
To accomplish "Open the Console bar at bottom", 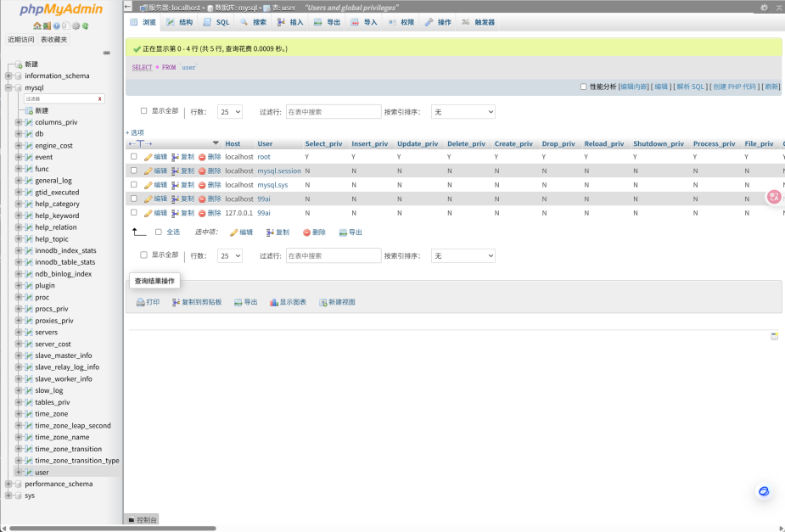I will (x=143, y=520).
